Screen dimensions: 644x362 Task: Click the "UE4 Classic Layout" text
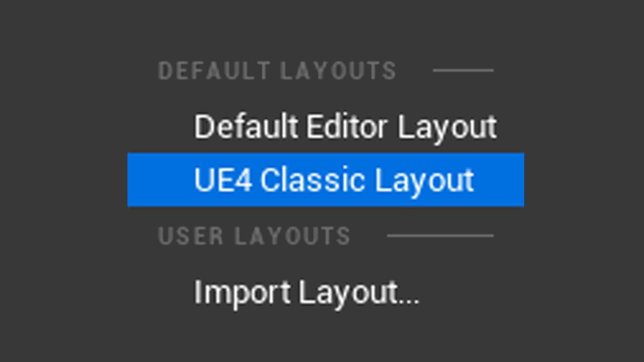coord(334,180)
